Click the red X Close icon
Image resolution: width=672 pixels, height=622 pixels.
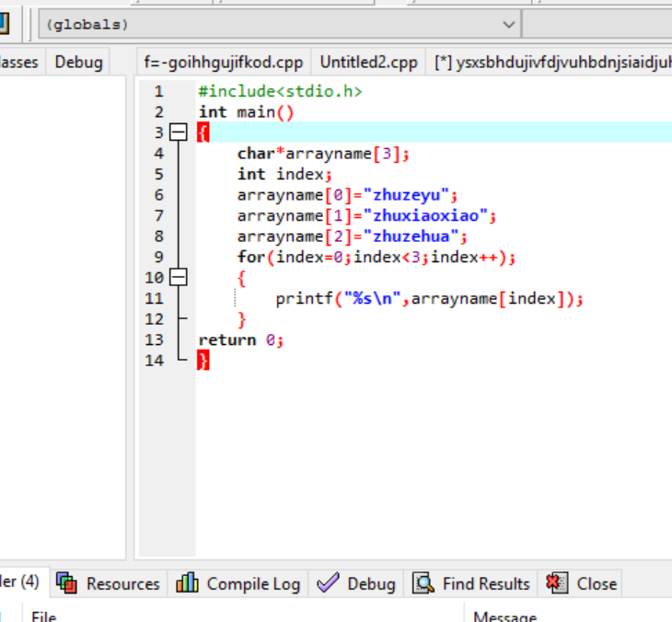point(558,583)
